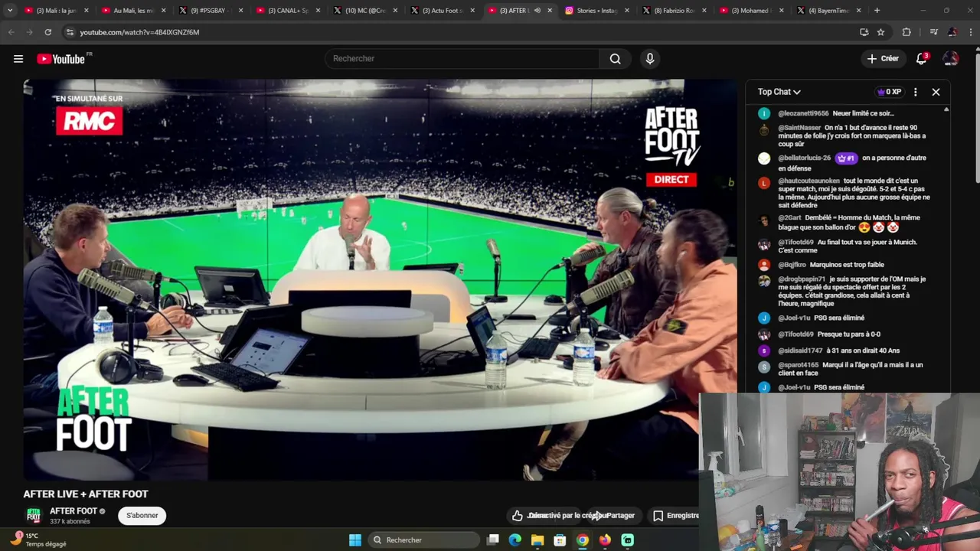980x551 pixels.
Task: Open the install app icon in address bar
Action: click(x=864, y=32)
